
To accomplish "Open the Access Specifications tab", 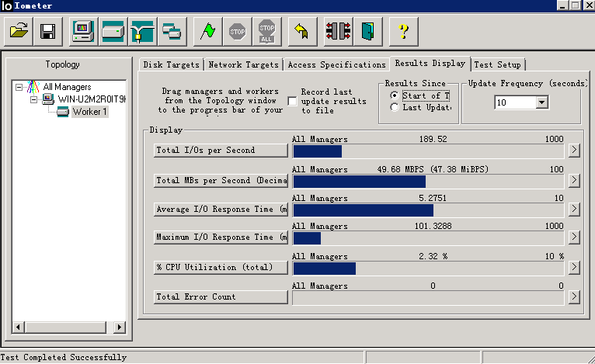I will (336, 64).
